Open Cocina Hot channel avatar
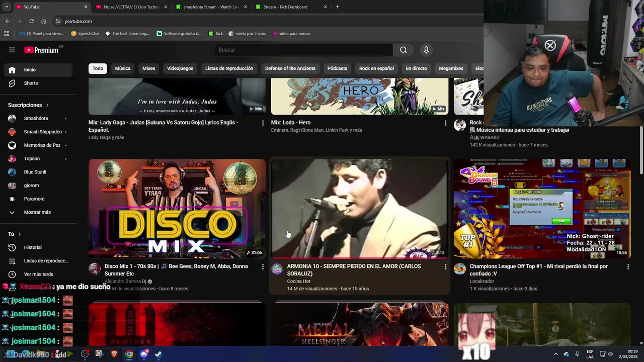The height and width of the screenshot is (362, 644). tap(277, 268)
